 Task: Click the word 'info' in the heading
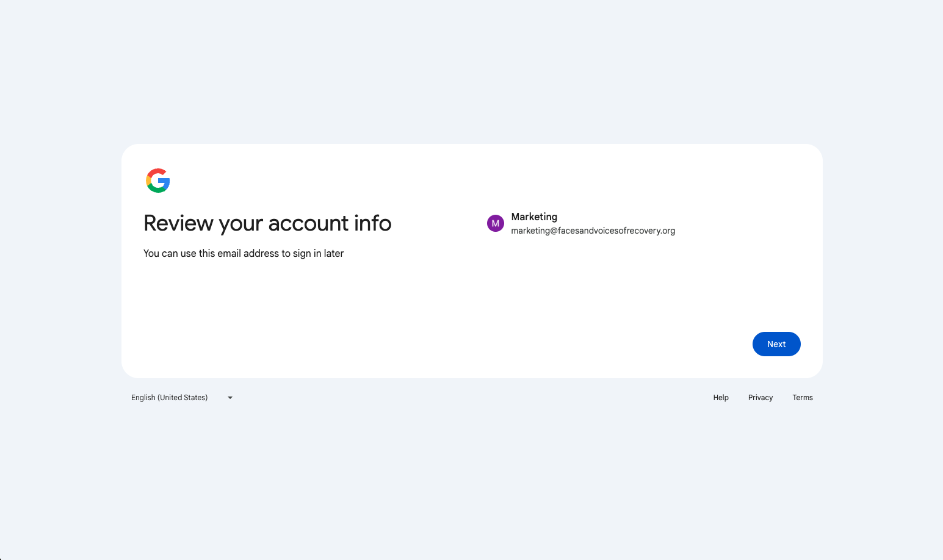click(x=372, y=223)
